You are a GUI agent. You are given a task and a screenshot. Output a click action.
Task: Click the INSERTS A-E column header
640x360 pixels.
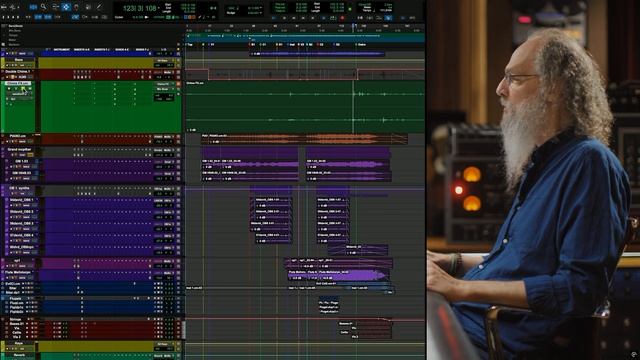click(82, 49)
